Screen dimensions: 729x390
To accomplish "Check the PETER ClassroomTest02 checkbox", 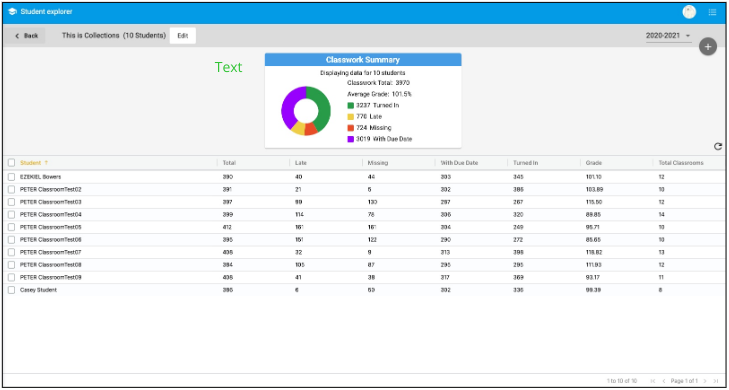I will (x=12, y=190).
